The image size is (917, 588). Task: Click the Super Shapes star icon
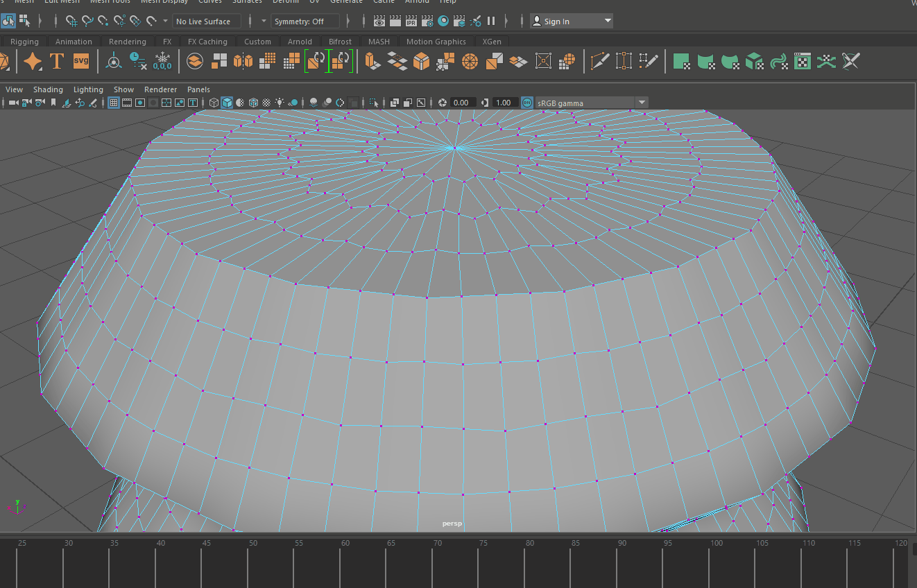click(x=33, y=62)
